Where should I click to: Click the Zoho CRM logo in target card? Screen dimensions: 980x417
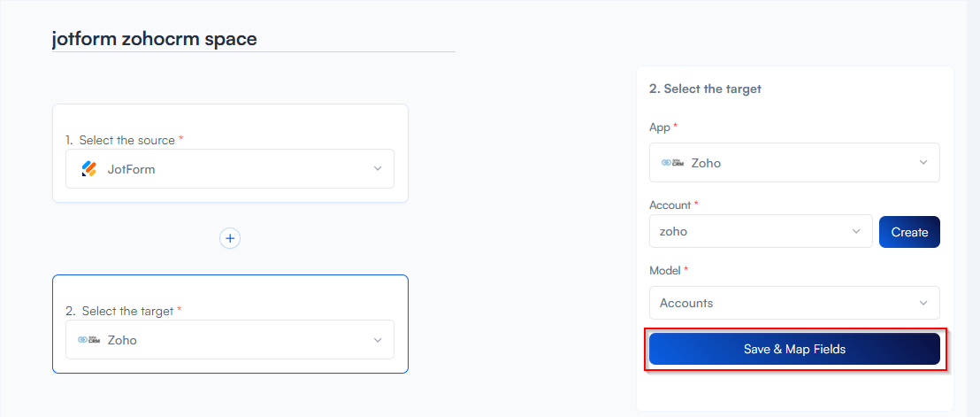(88, 340)
